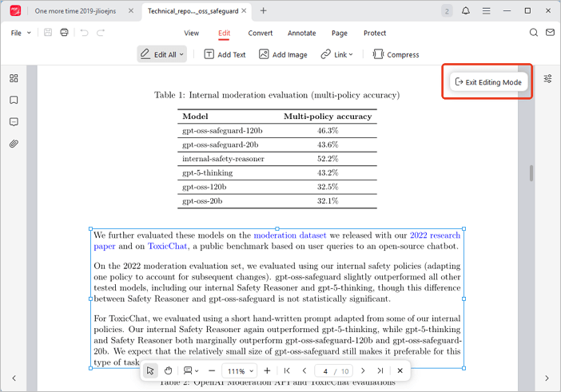
Task: Click the gpt-oss-safeguard-120b table cell
Action: click(x=222, y=131)
